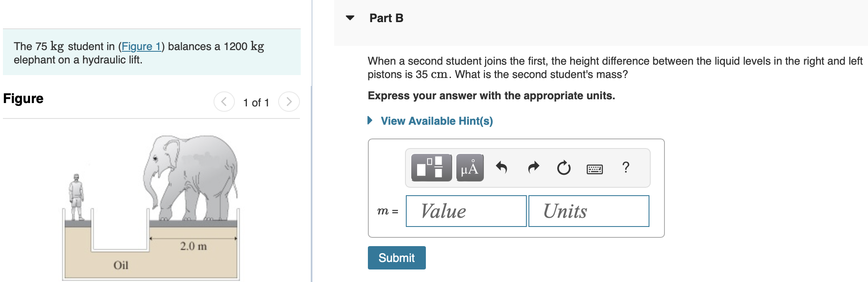Reset the answer fields
Viewport: 868px width, 282px height.
tap(564, 168)
